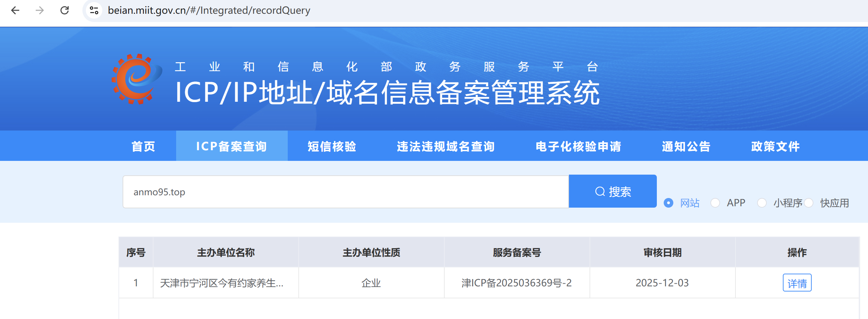The height and width of the screenshot is (319, 868).
Task: Focus the address bar URL
Action: tap(209, 10)
